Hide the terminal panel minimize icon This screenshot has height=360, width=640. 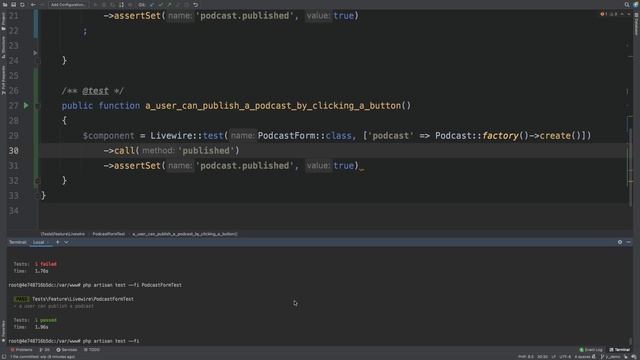tap(629, 242)
